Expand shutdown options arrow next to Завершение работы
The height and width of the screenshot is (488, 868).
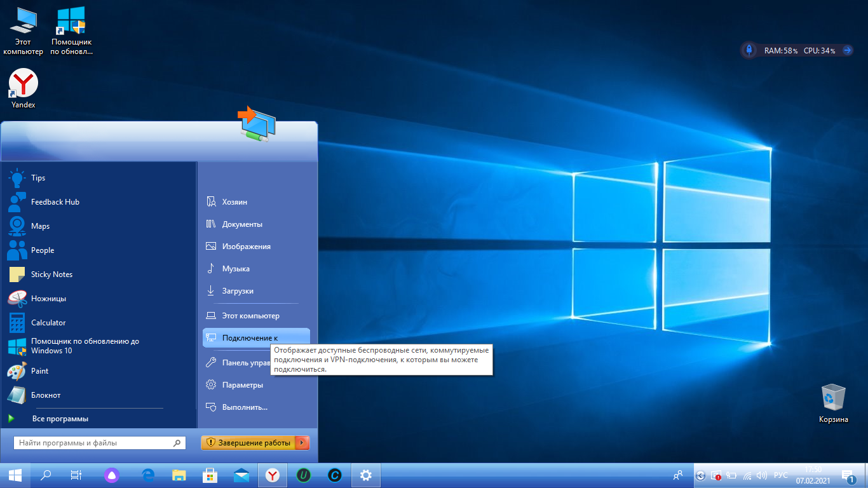point(303,443)
